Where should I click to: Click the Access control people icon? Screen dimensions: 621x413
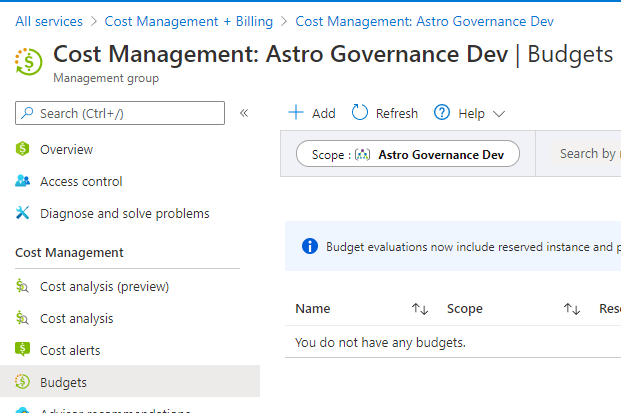[x=23, y=182]
